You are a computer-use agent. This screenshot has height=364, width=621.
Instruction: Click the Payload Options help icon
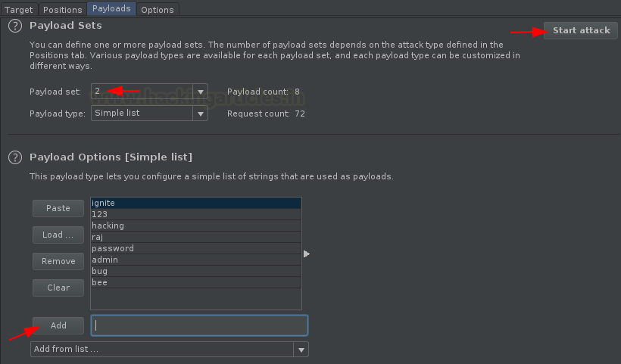tap(14, 157)
